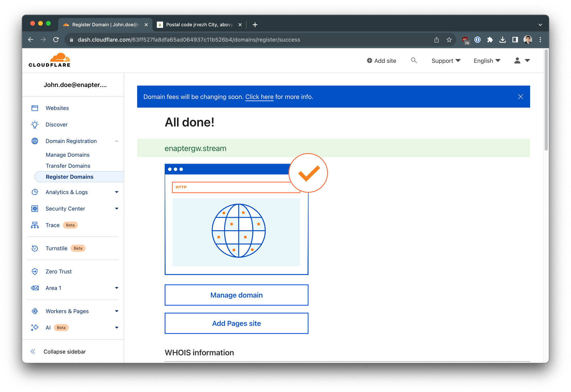Open the Security Center shield icon

pos(35,208)
